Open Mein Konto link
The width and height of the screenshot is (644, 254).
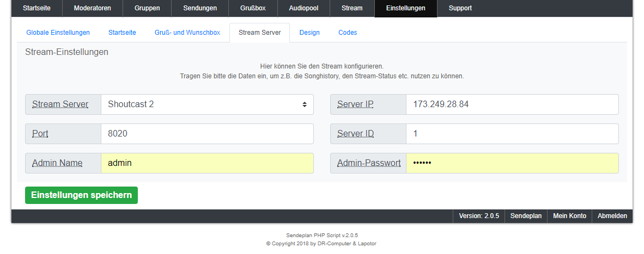tap(569, 216)
